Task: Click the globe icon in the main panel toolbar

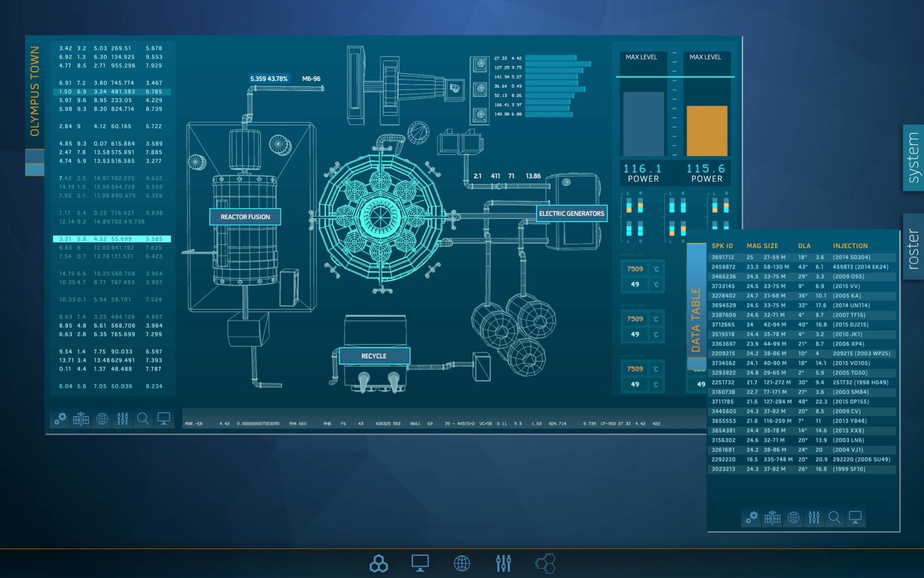Action: [102, 419]
